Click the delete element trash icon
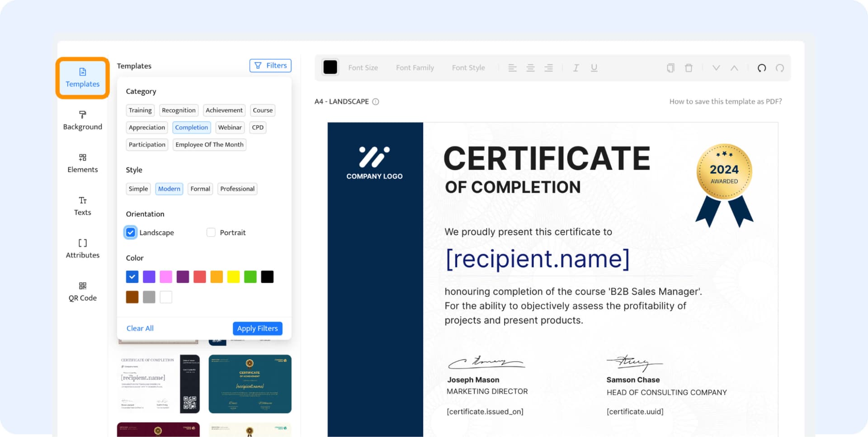 (689, 67)
